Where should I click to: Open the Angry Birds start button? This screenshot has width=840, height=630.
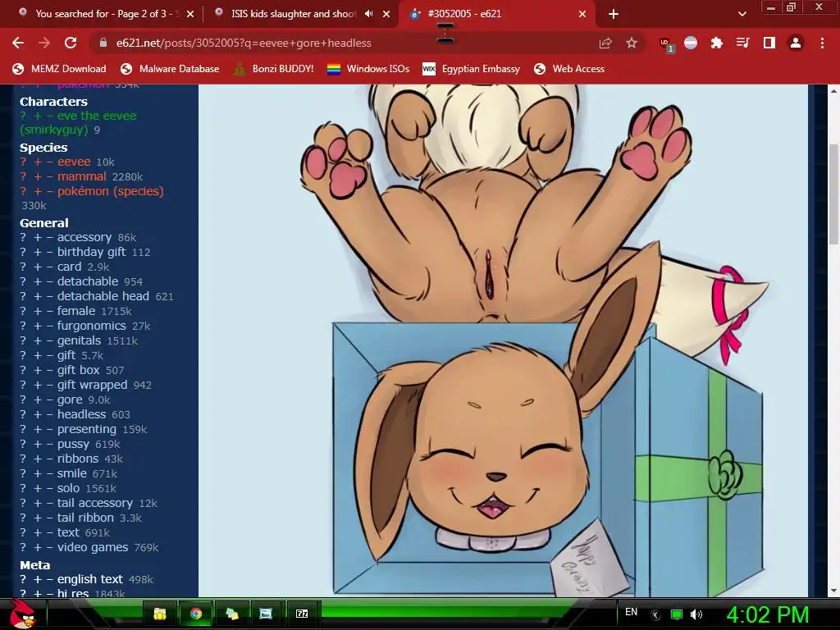tap(23, 614)
